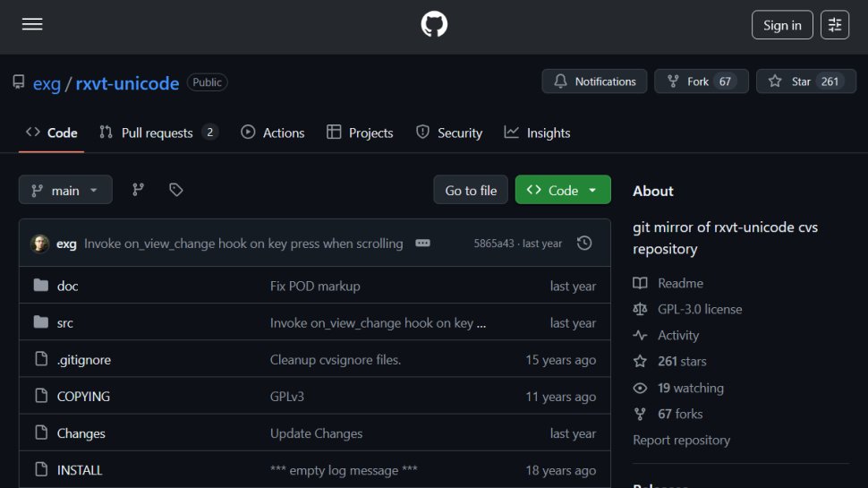Click doc folder icon

[x=41, y=286]
